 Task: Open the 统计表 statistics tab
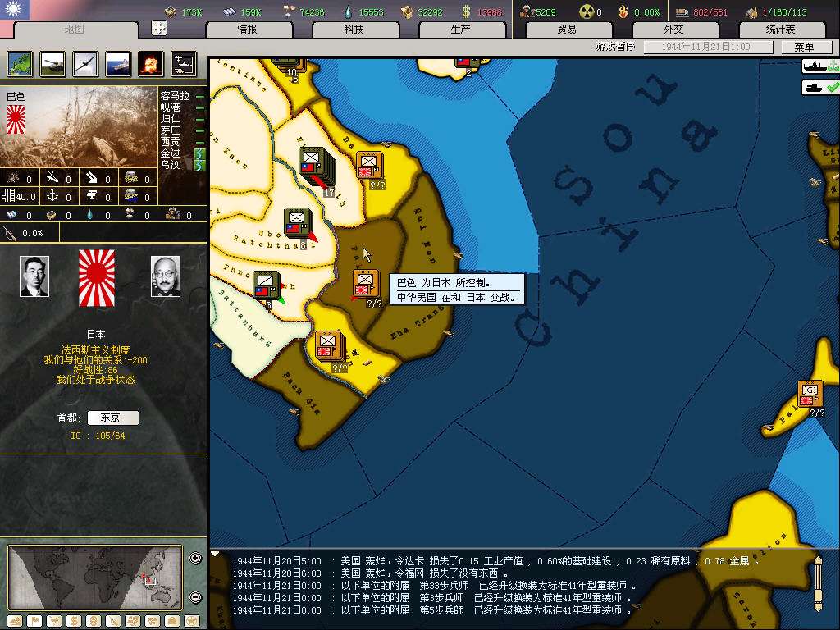point(781,30)
